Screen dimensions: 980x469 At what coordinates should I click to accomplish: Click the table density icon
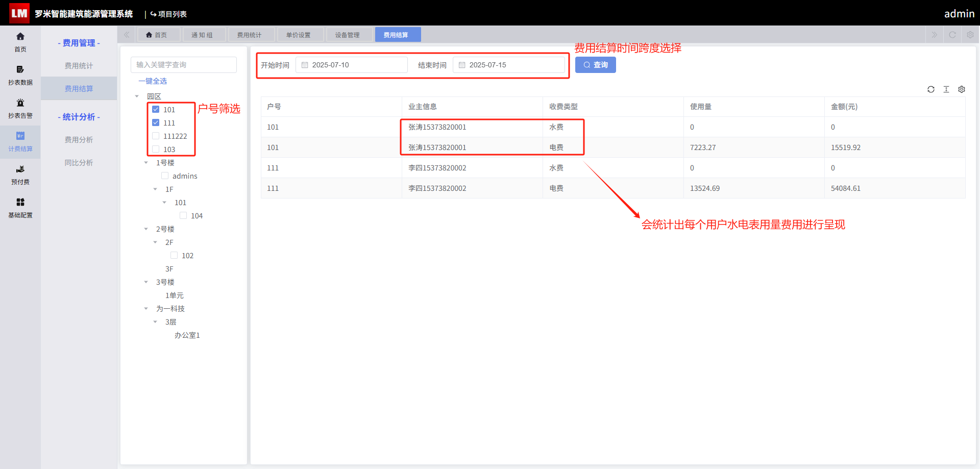tap(946, 89)
